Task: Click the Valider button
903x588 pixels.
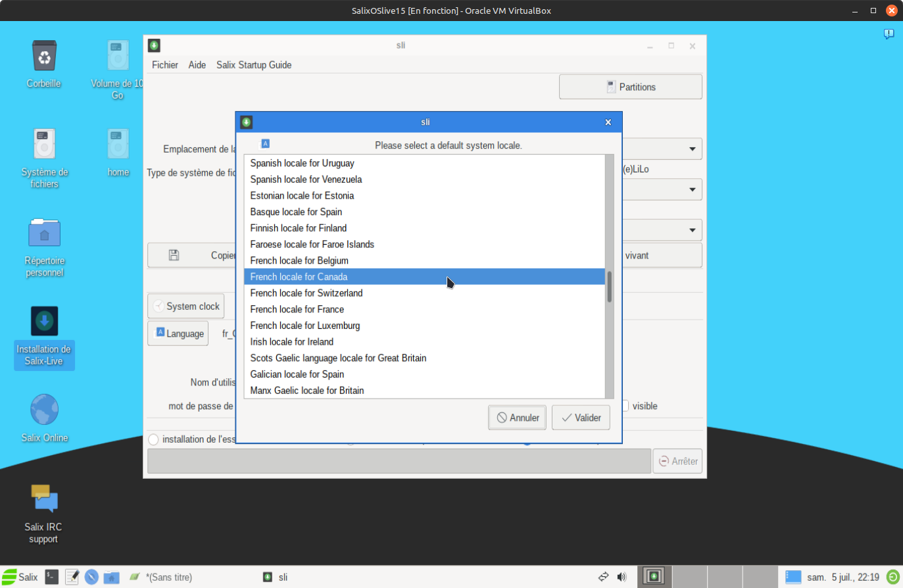Action: click(581, 418)
